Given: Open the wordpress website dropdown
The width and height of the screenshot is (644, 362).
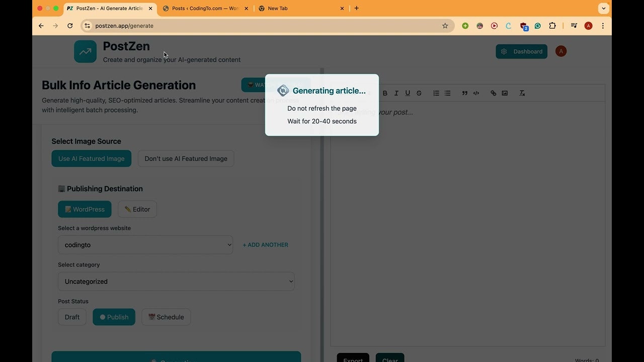Looking at the screenshot, I should [145, 245].
